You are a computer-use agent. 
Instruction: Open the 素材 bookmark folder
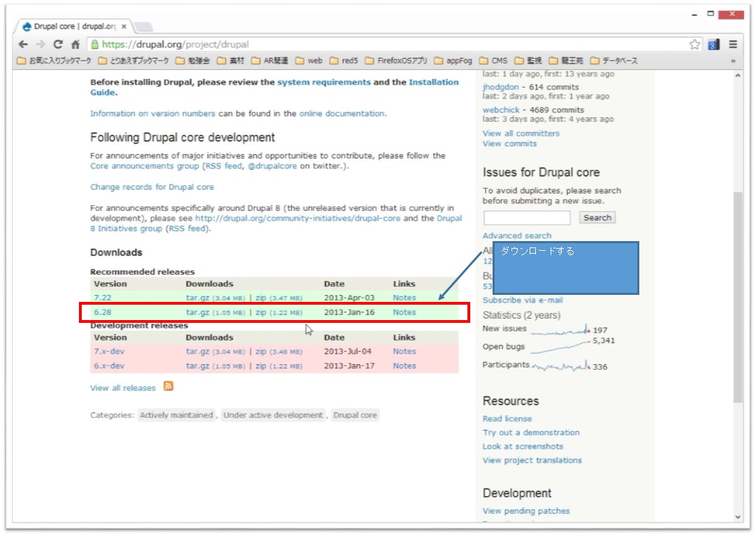pyautogui.click(x=231, y=61)
